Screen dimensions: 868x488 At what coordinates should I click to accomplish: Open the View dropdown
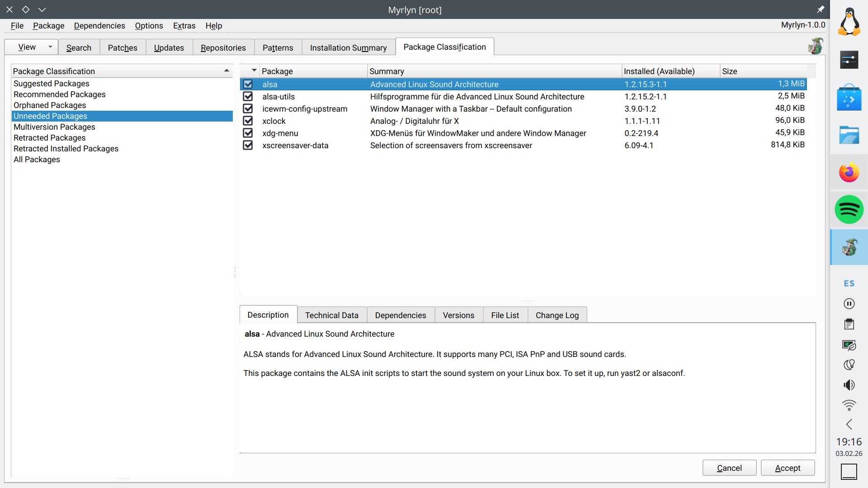(32, 47)
